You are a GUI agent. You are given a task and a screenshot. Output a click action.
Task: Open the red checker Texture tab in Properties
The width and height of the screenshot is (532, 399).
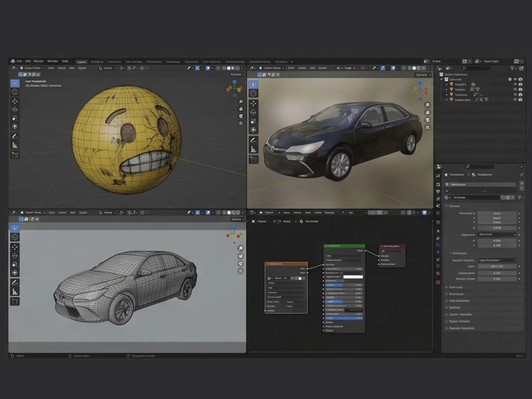[x=438, y=282]
